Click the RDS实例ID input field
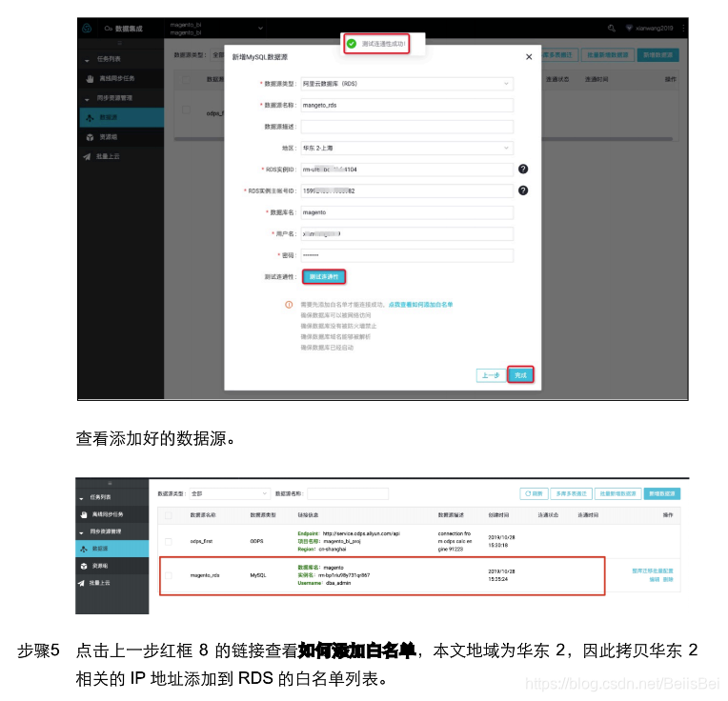The height and width of the screenshot is (701, 728). 407,170
